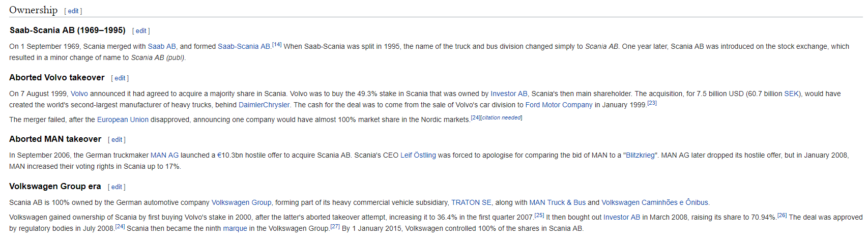Edit the Volkswagen Group era section
Viewport: 868px width, 242px height.
coord(117,187)
